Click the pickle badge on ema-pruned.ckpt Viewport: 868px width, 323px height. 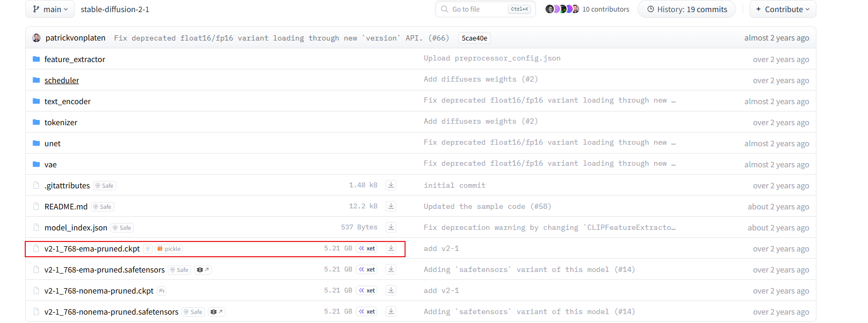coord(169,249)
